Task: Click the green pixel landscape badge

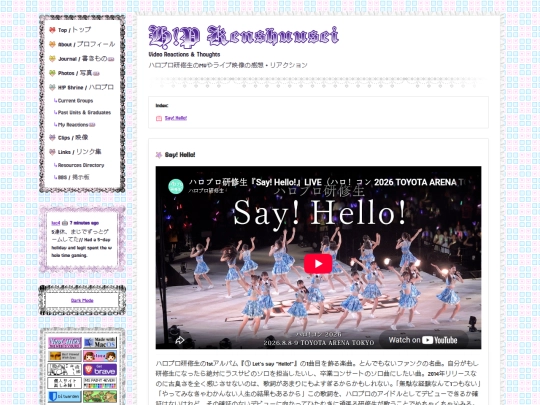Action: [100, 396]
